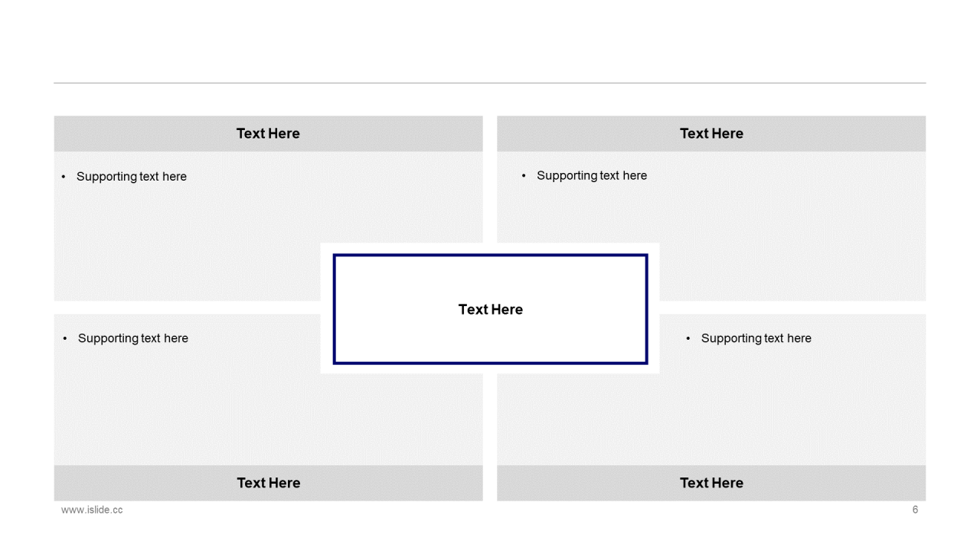Select the top-left "Supporting text here" line
Image resolution: width=980 pixels, height=551 pixels.
click(132, 177)
